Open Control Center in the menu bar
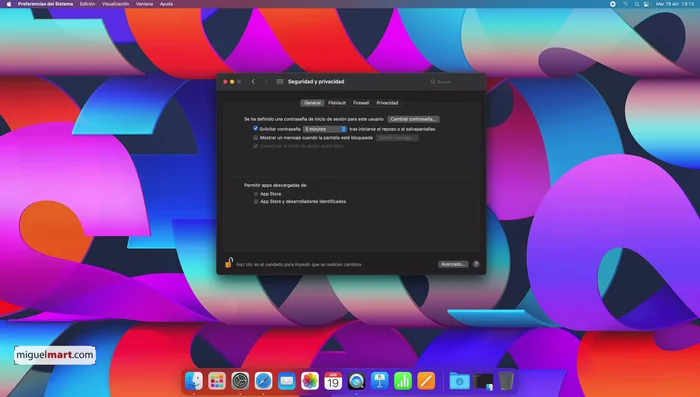The width and height of the screenshot is (700, 397). click(x=646, y=4)
